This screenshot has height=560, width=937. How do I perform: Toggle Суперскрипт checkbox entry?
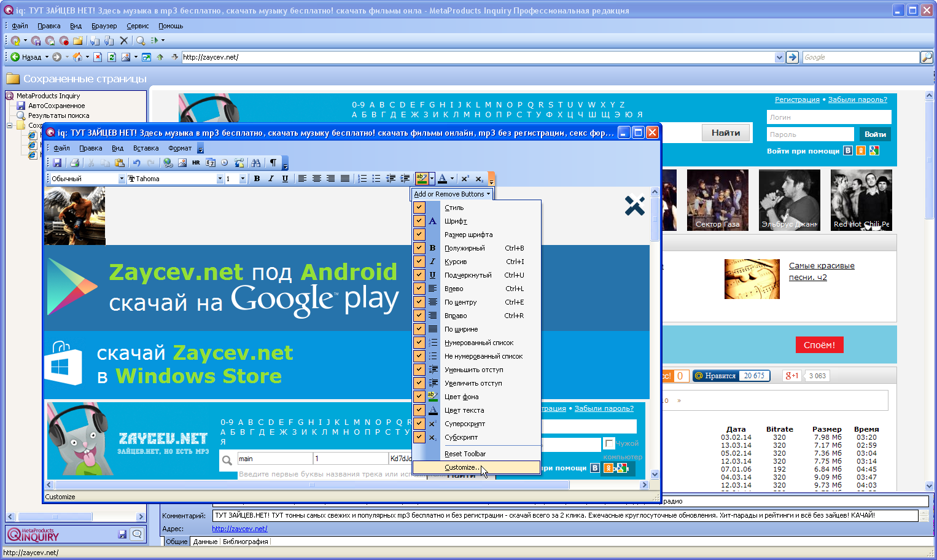coord(419,424)
